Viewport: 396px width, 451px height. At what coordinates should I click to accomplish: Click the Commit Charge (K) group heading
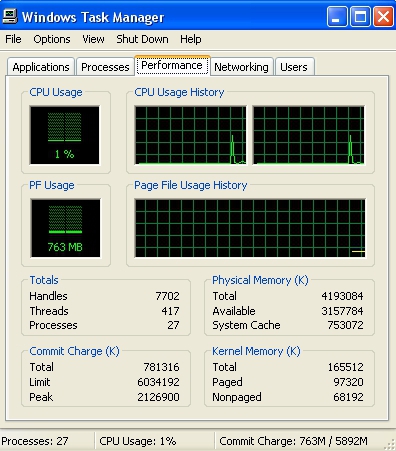(74, 351)
